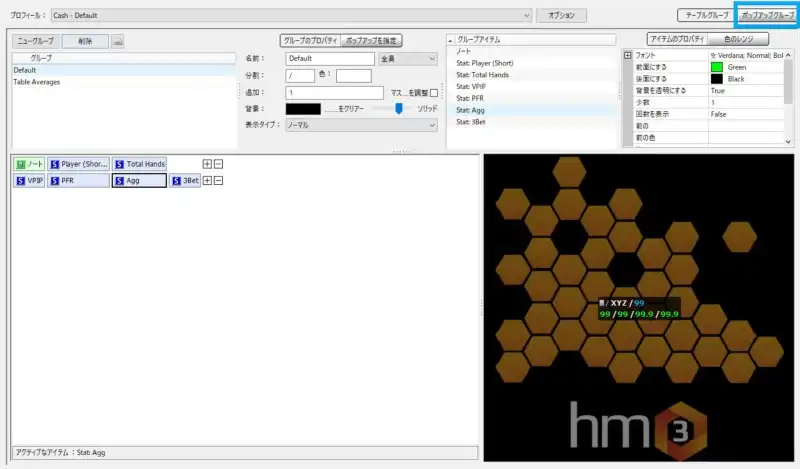Select the 3Bet stat block
The width and height of the screenshot is (800, 469).
pyautogui.click(x=185, y=181)
